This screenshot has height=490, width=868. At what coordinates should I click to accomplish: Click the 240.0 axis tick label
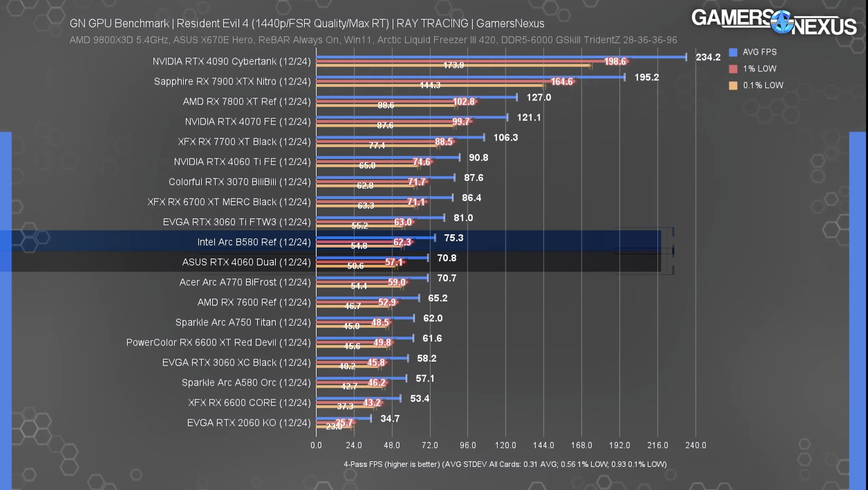pyautogui.click(x=695, y=445)
